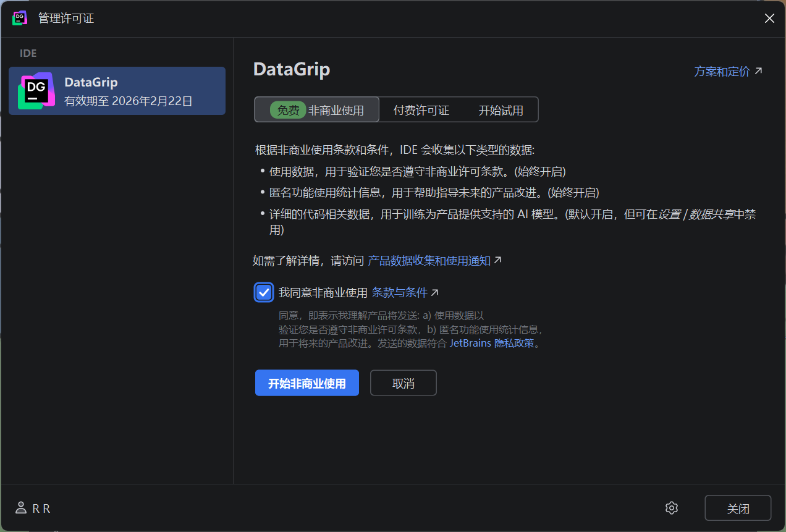Viewport: 786px width, 532px height.
Task: Click the 管理许可证 window title
Action: [66, 19]
